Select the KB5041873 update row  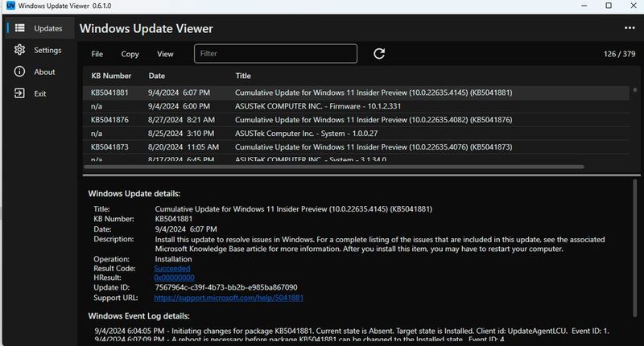click(356, 146)
